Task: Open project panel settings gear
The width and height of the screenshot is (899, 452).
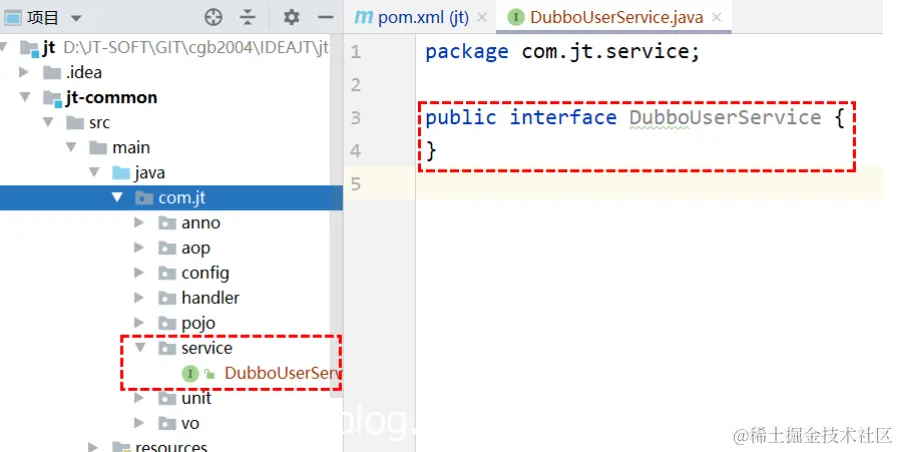Action: coord(291,17)
